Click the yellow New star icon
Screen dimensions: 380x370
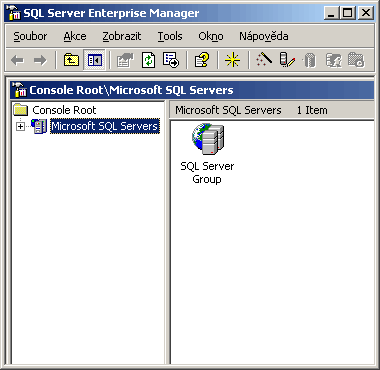click(x=232, y=60)
